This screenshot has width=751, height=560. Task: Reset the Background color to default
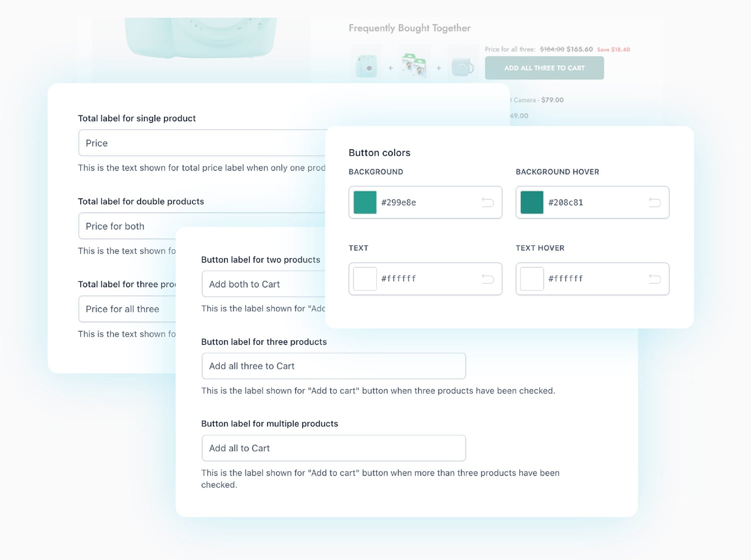point(487,202)
